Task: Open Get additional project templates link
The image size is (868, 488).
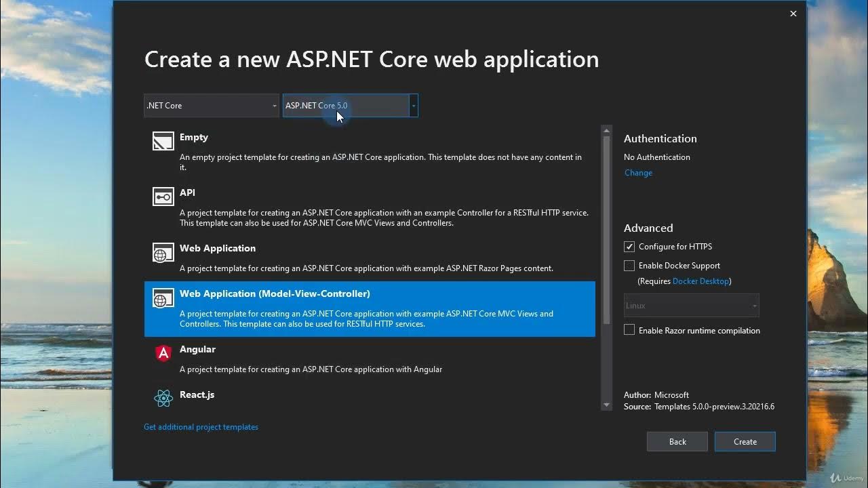Action: click(201, 427)
